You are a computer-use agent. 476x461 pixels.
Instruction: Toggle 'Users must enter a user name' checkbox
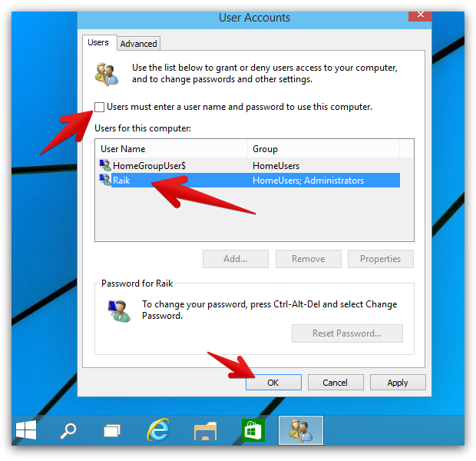coord(99,107)
